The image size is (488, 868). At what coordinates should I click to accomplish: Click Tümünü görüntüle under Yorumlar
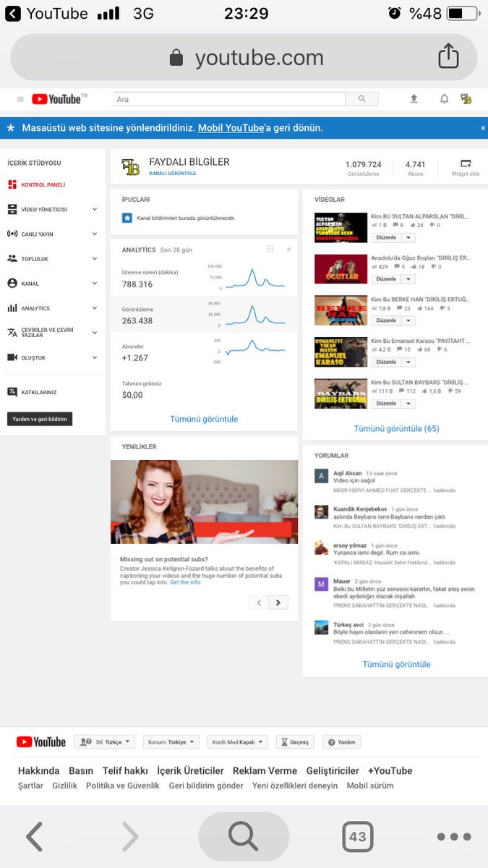click(x=396, y=664)
